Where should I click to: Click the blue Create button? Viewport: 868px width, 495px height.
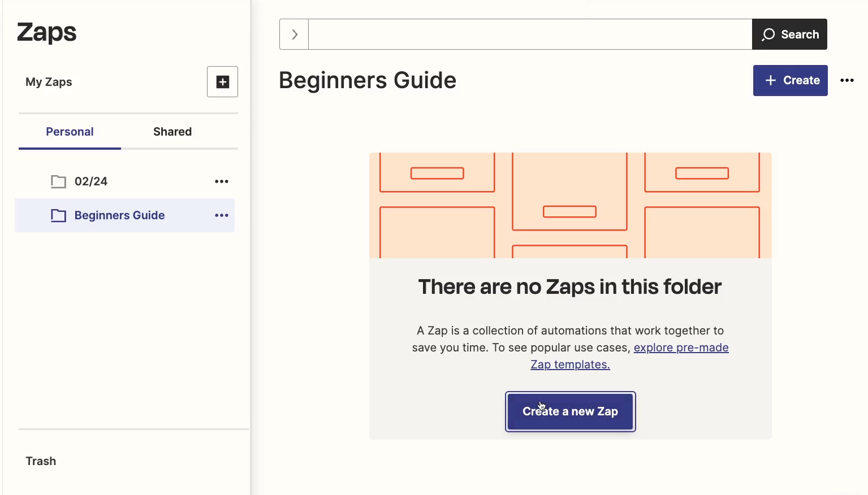tap(790, 80)
